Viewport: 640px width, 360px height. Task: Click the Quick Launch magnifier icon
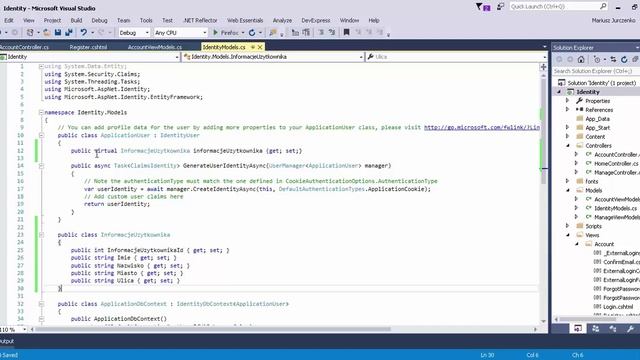click(603, 6)
